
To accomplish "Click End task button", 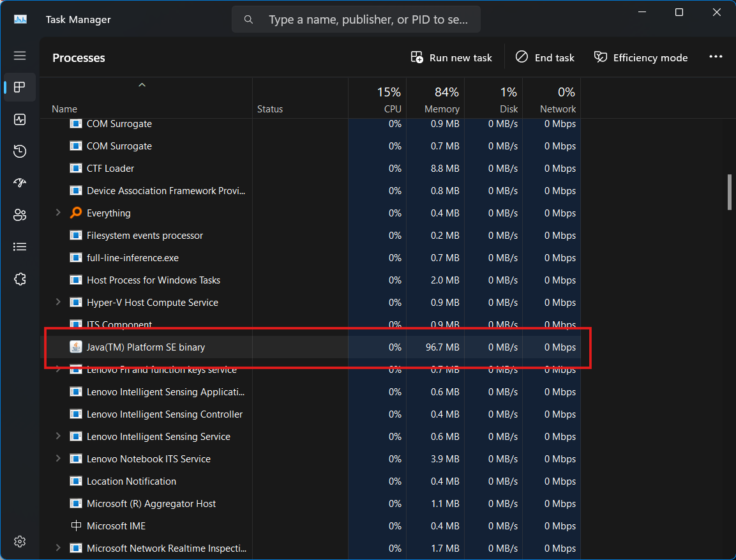I will (x=544, y=57).
